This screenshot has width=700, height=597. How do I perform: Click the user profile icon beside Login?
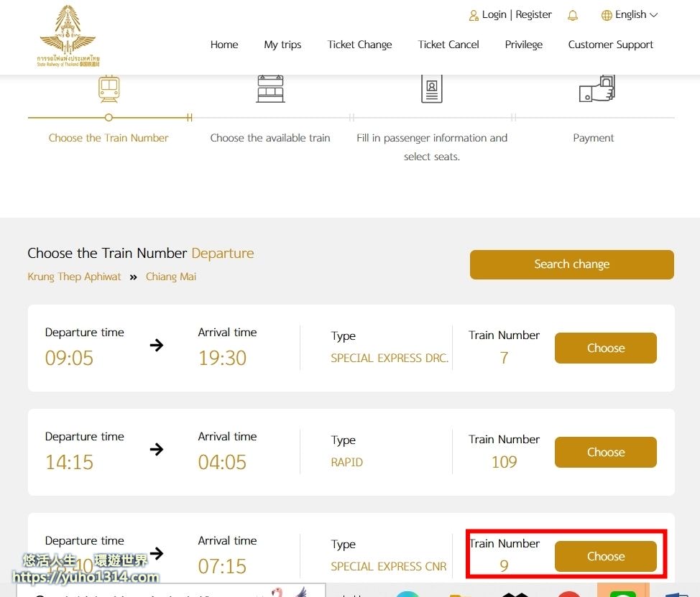tap(473, 16)
